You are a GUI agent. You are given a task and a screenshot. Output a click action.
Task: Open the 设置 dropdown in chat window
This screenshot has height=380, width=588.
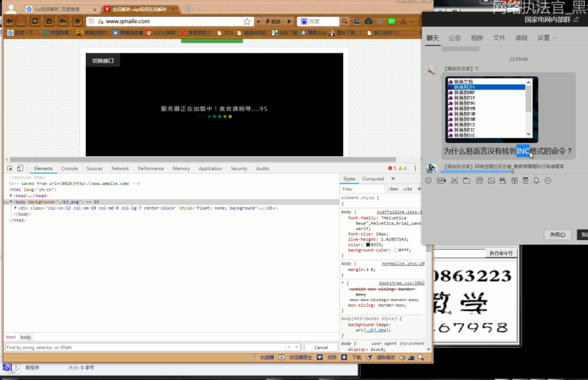point(546,38)
